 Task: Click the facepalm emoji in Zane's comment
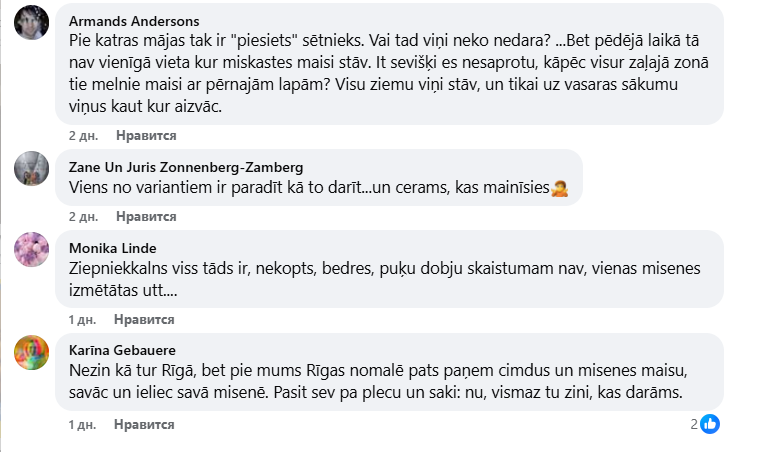(x=560, y=188)
